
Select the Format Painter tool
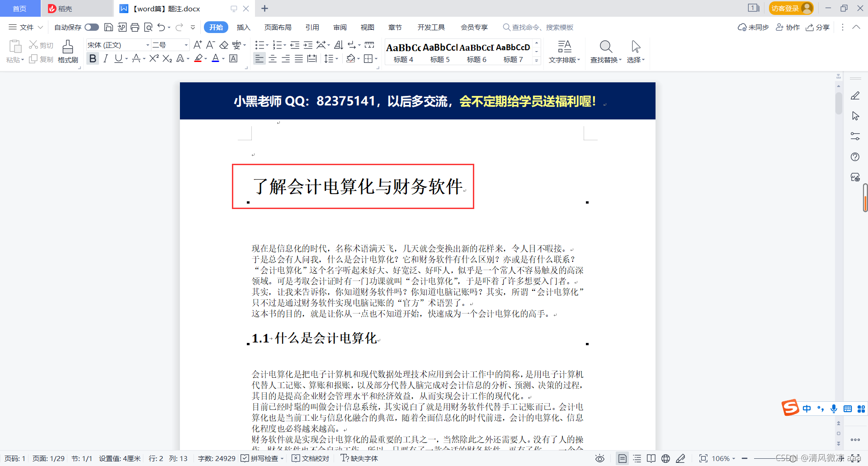pyautogui.click(x=68, y=51)
